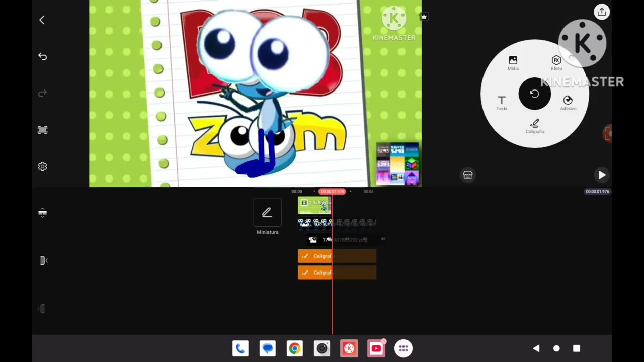Select the blue character image layer
This screenshot has width=644, height=362.
tap(337, 223)
